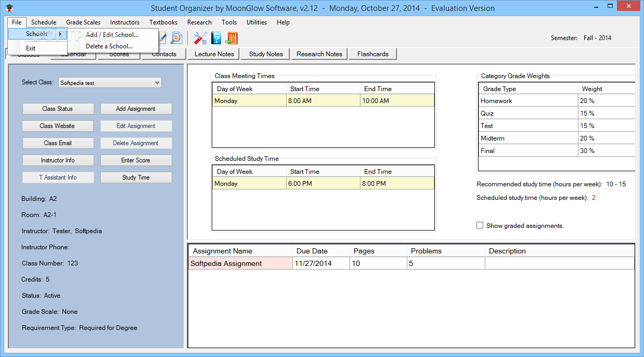Click the Class Website button
This screenshot has width=644, height=357.
pos(58,126)
